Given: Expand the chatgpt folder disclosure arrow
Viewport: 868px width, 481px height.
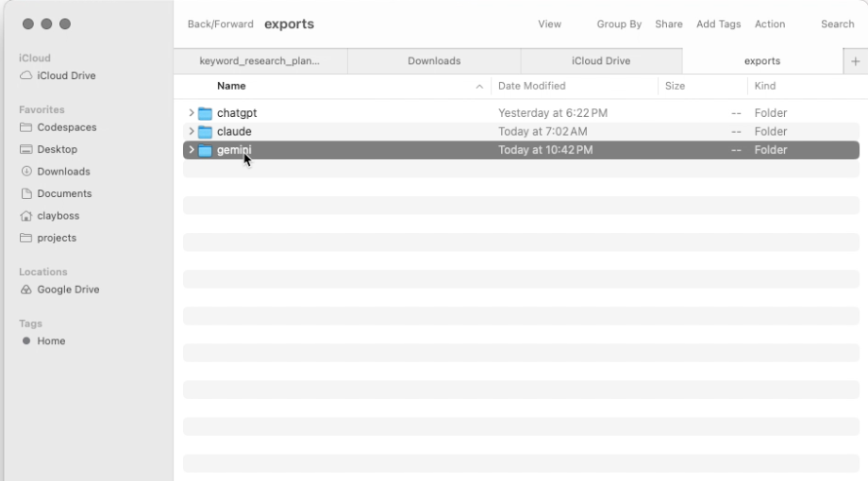Looking at the screenshot, I should tap(191, 113).
